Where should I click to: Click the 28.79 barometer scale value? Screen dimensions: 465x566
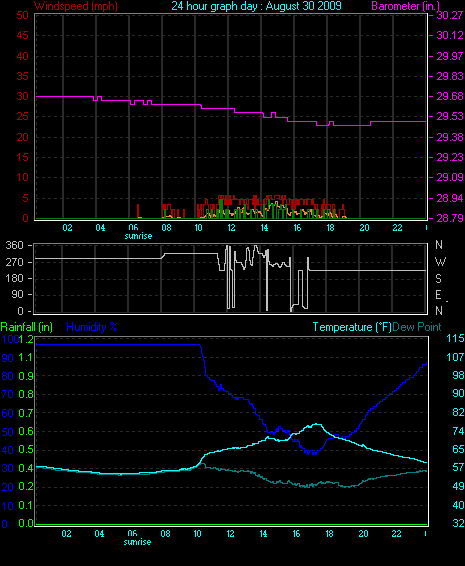(x=450, y=218)
